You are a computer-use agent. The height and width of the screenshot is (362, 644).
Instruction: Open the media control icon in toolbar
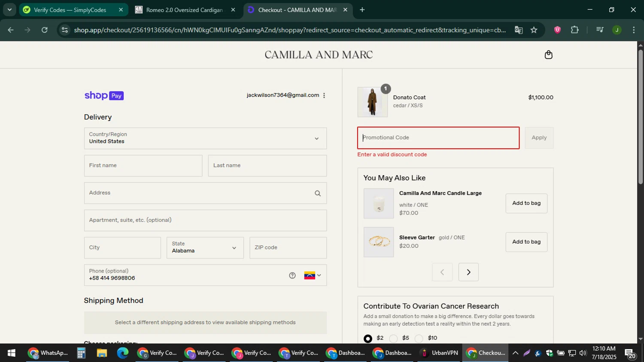click(600, 30)
